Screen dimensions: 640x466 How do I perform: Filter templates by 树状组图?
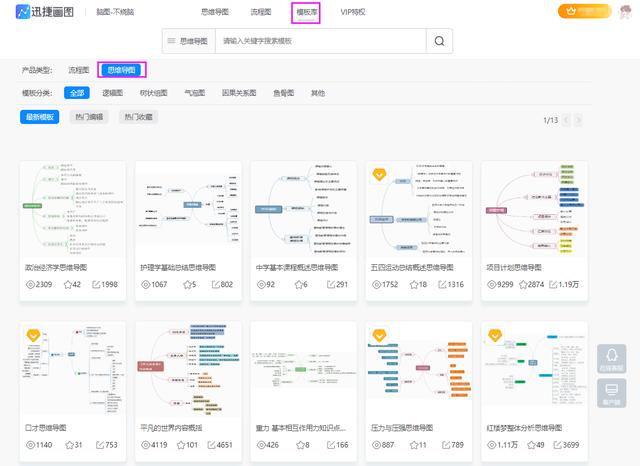[153, 93]
